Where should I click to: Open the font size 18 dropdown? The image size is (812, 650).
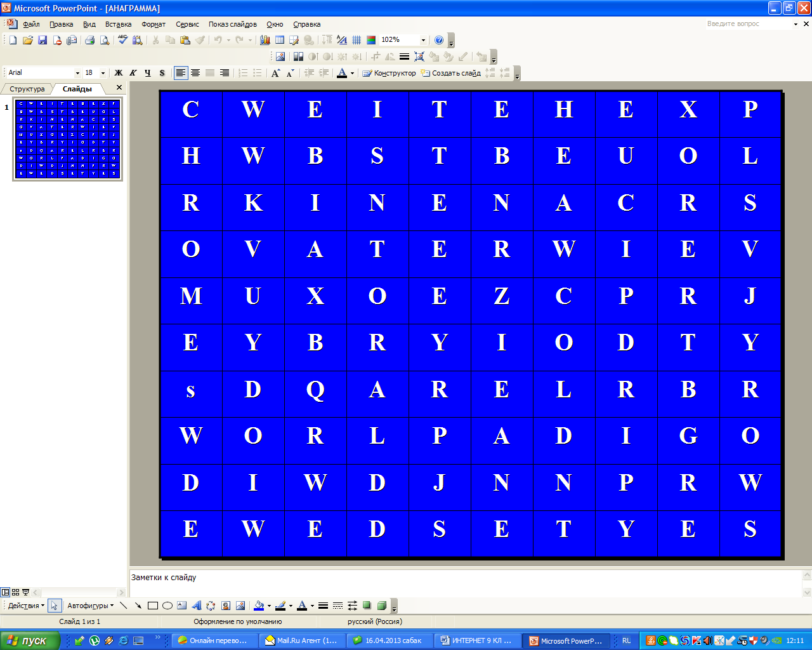tap(103, 73)
